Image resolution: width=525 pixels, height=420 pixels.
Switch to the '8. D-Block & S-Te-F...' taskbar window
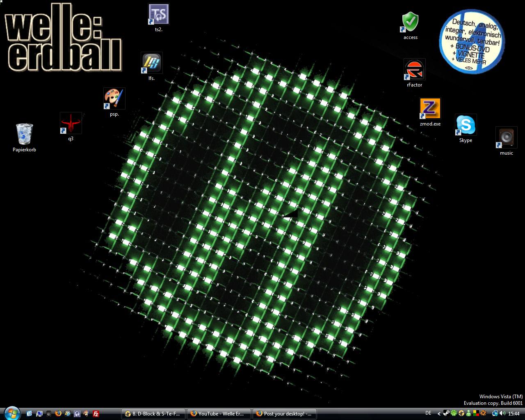(153, 414)
